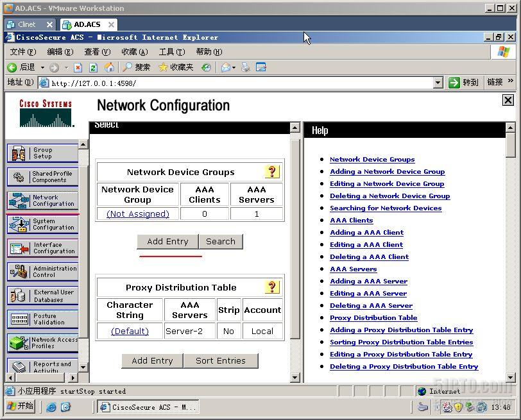Click the IE History icon
The image size is (521, 420).
click(206, 68)
